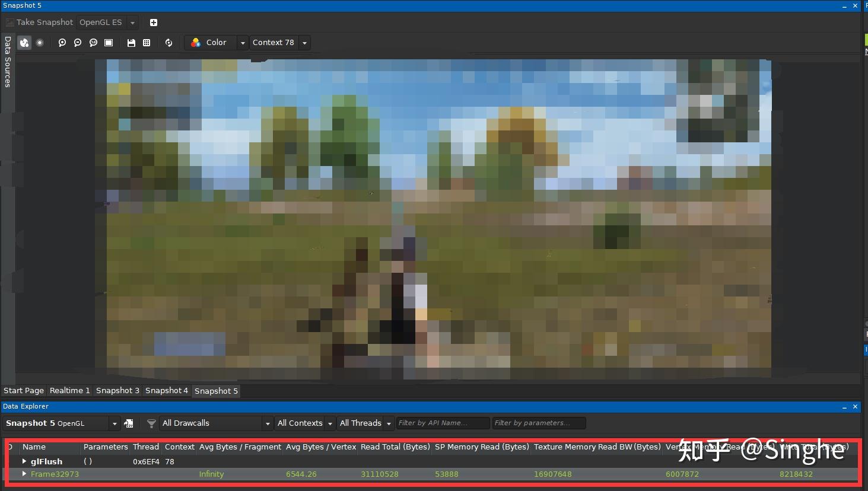The image size is (868, 491).
Task: Click the pixelated framebuffer preview image
Action: (433, 218)
